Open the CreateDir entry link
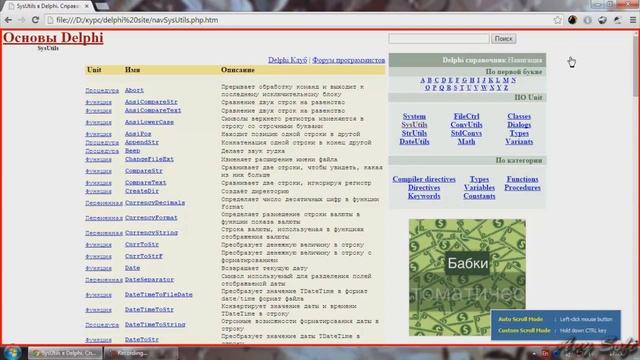 click(x=142, y=191)
